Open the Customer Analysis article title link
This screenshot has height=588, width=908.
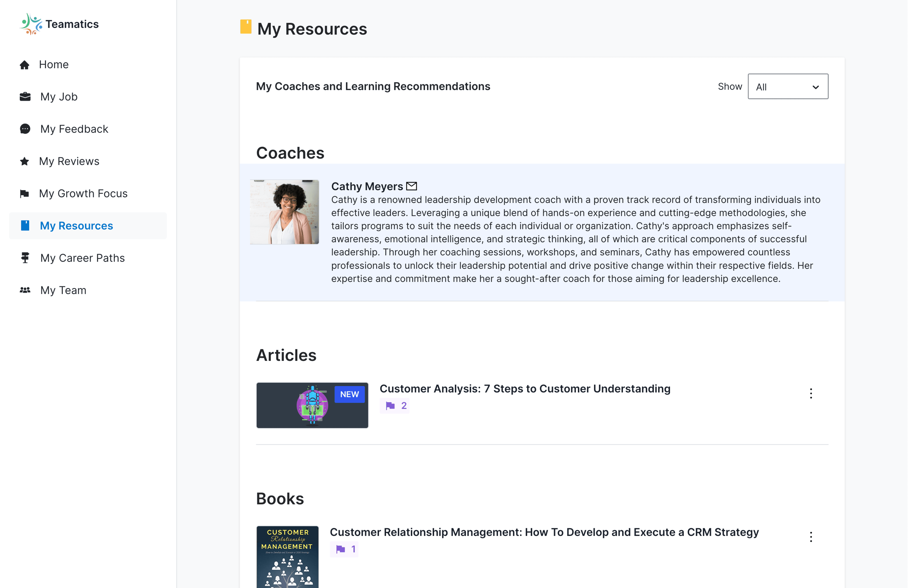pos(525,389)
